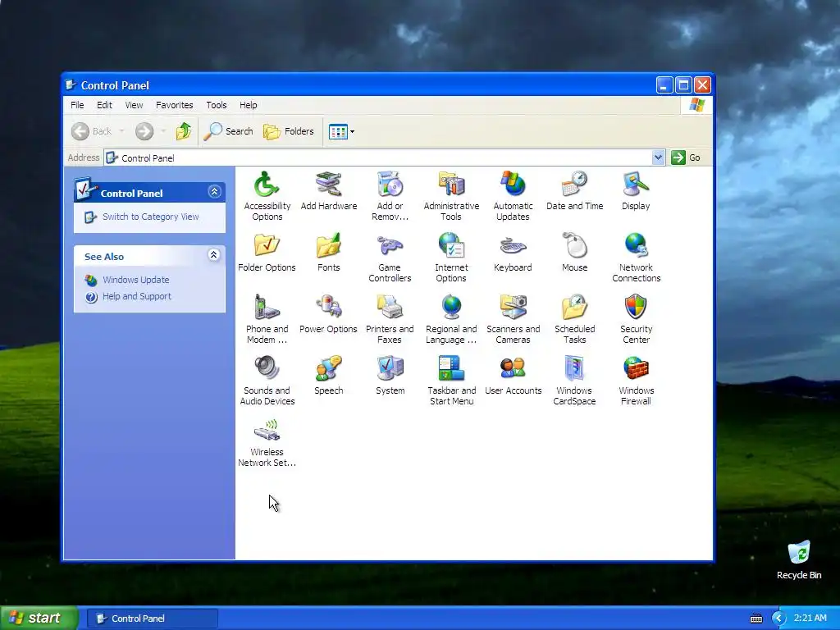Open User Accounts

(x=513, y=376)
